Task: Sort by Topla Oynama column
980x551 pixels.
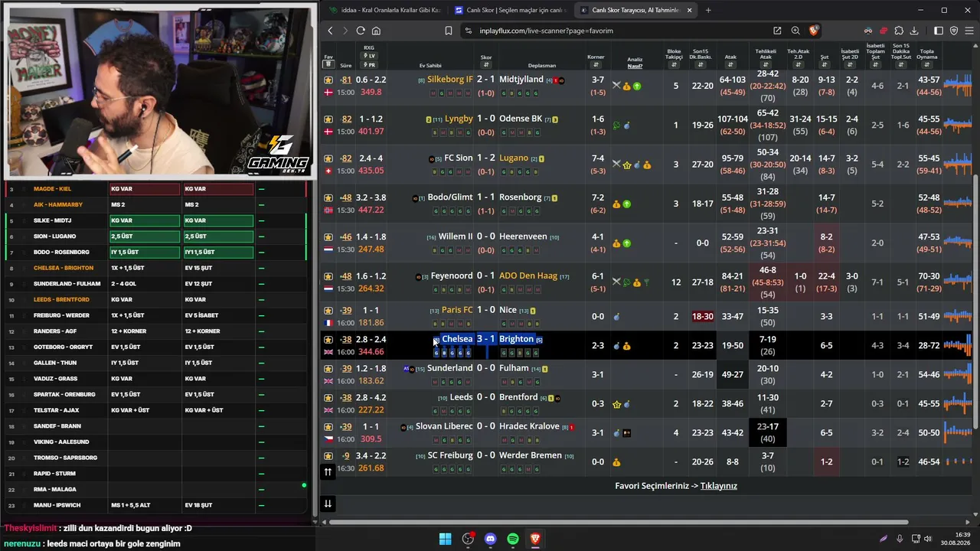Action: 926,65
